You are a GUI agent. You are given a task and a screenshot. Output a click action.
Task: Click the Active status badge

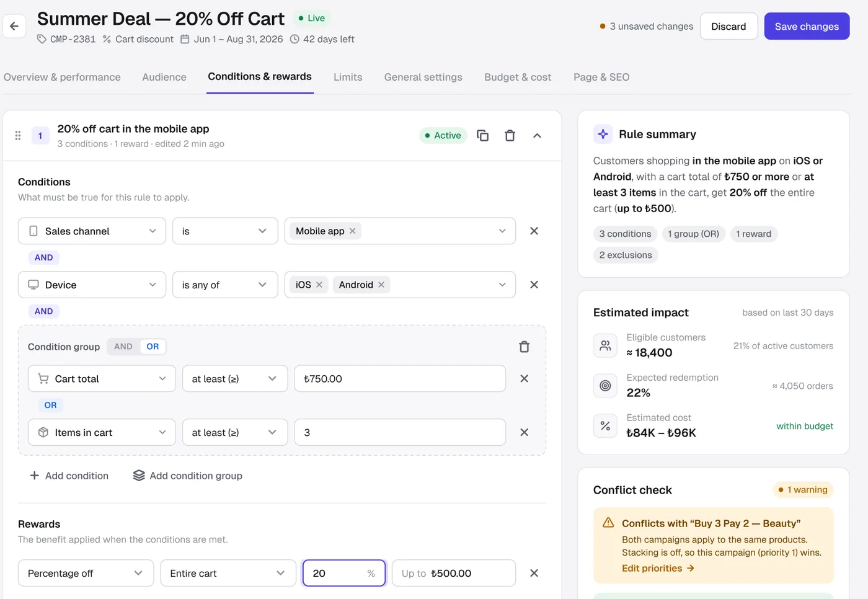443,135
